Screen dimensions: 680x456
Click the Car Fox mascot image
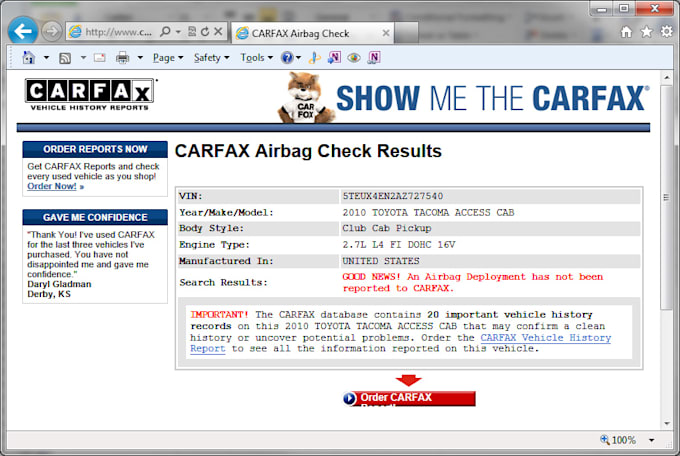coord(306,98)
